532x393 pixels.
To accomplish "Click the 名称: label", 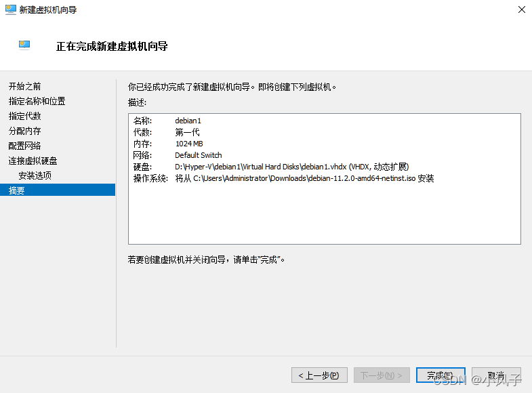I will click(x=142, y=121).
